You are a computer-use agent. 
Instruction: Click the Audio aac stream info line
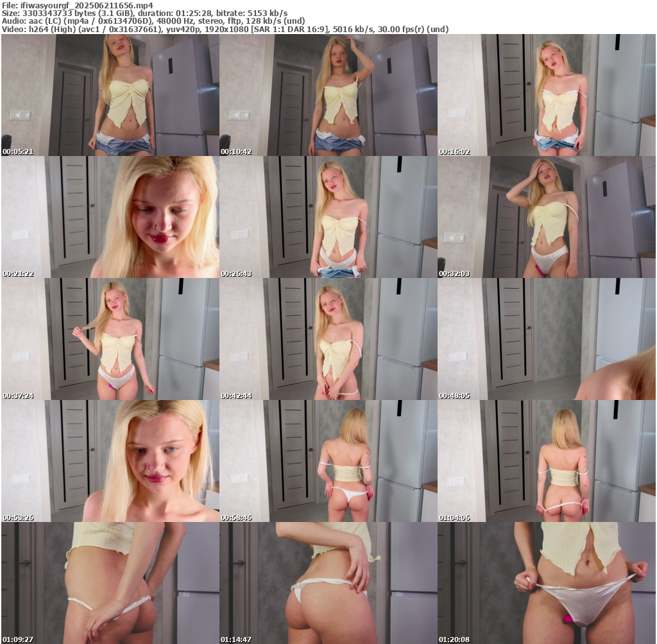pyautogui.click(x=153, y=21)
